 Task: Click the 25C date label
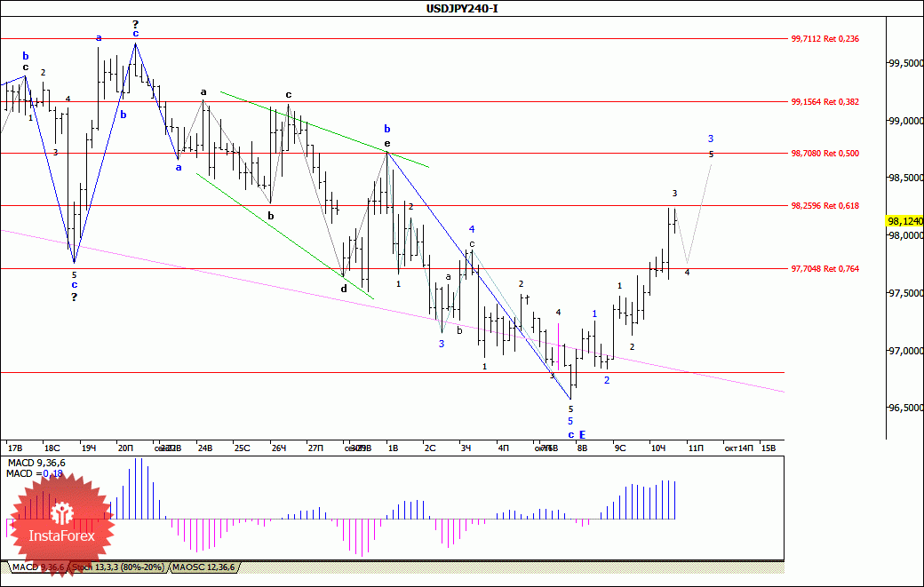tap(242, 448)
